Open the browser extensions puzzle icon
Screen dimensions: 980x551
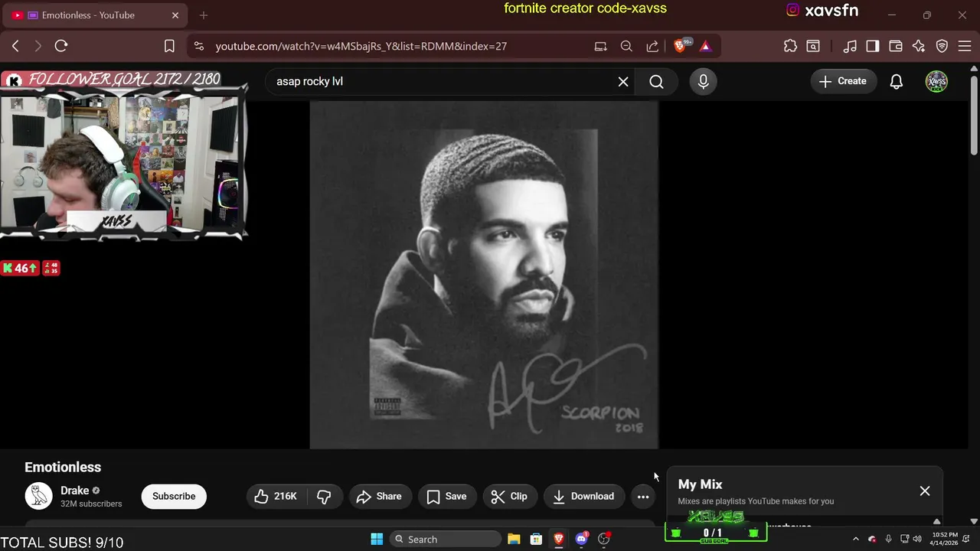tap(790, 46)
